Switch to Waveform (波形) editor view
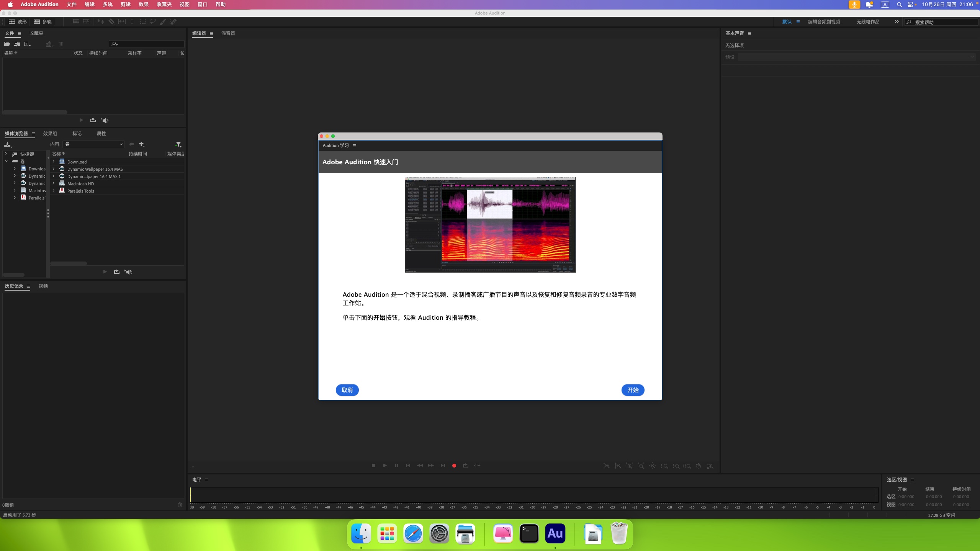Screen dimensions: 980x551 coord(18,22)
